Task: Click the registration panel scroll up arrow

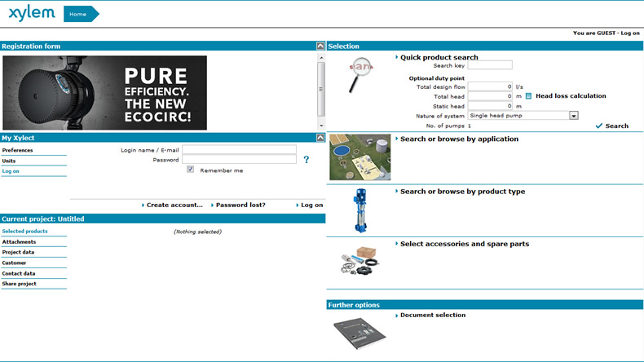Action: click(x=321, y=58)
